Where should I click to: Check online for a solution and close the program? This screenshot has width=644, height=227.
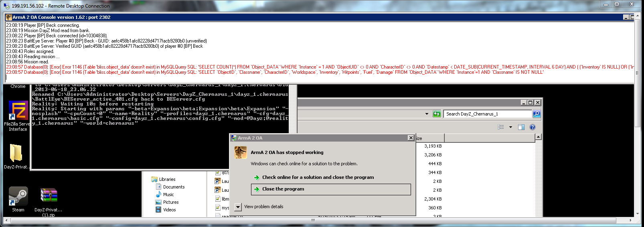click(x=318, y=177)
